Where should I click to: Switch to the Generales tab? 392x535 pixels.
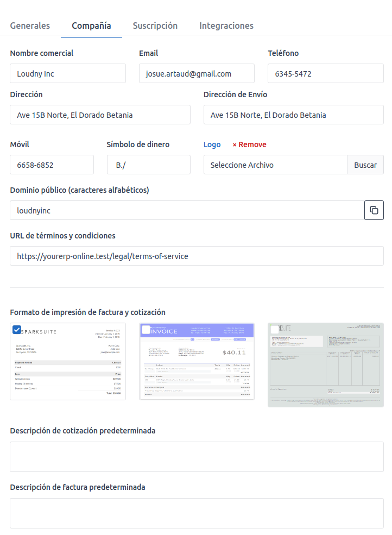[x=30, y=26]
